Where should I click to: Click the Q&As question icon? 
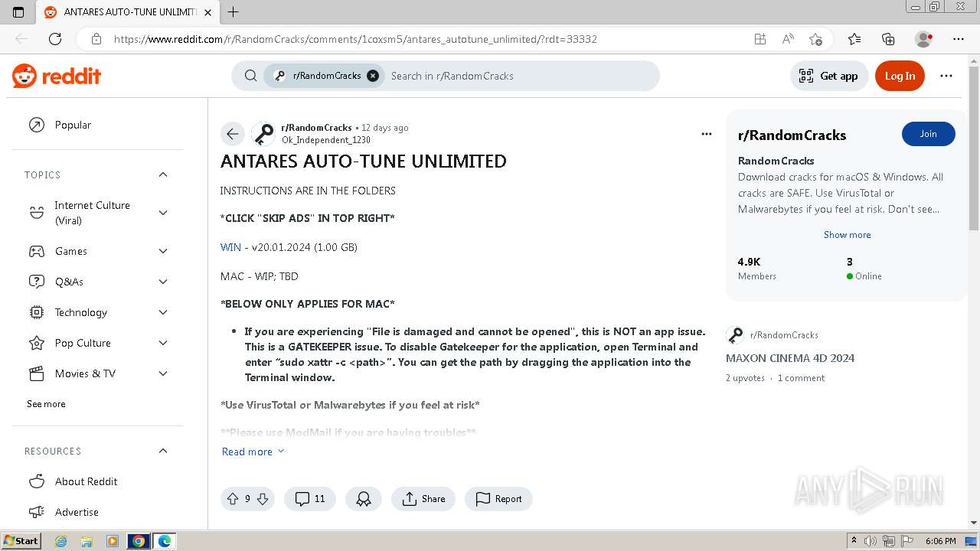tap(36, 282)
